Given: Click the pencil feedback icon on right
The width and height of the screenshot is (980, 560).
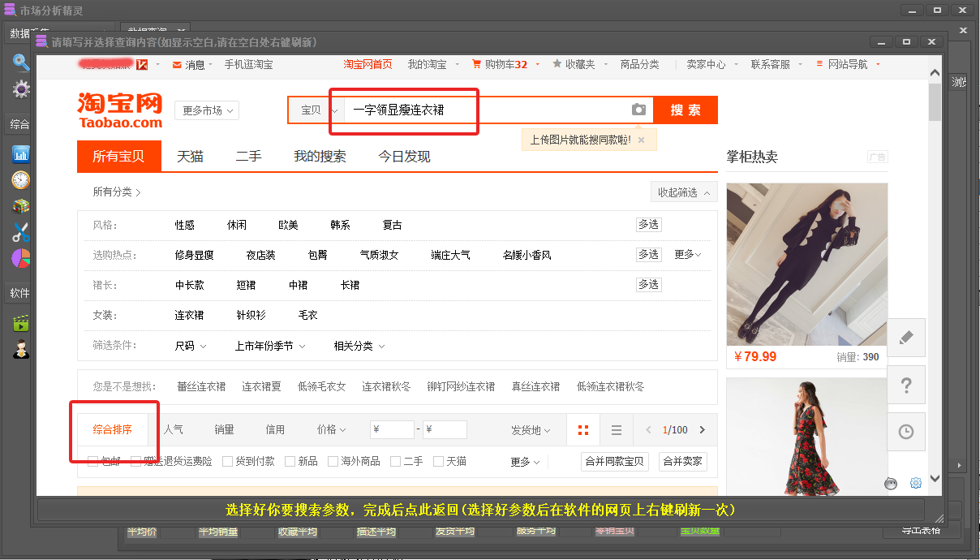Looking at the screenshot, I should pyautogui.click(x=906, y=338).
